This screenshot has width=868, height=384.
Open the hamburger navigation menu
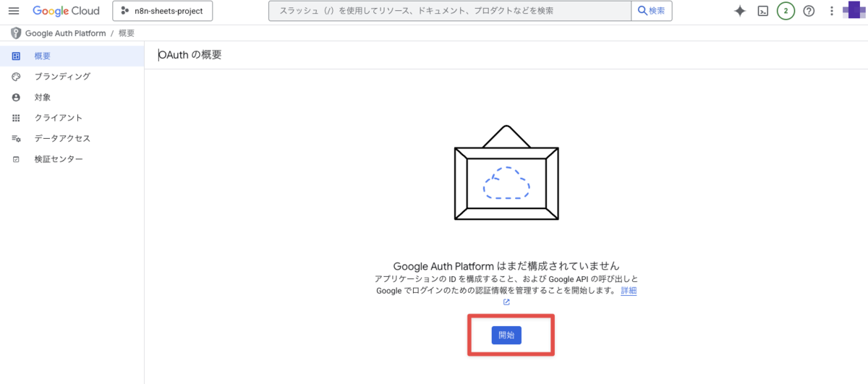click(13, 11)
